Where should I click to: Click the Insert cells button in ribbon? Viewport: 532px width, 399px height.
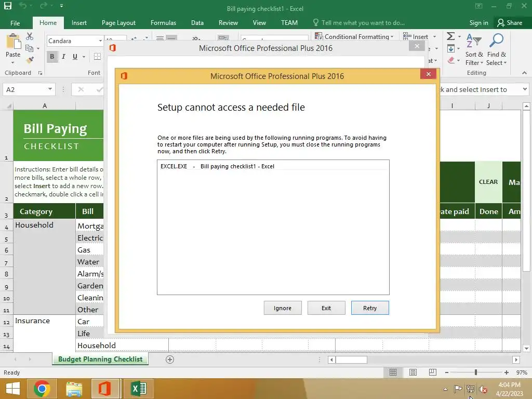416,37
